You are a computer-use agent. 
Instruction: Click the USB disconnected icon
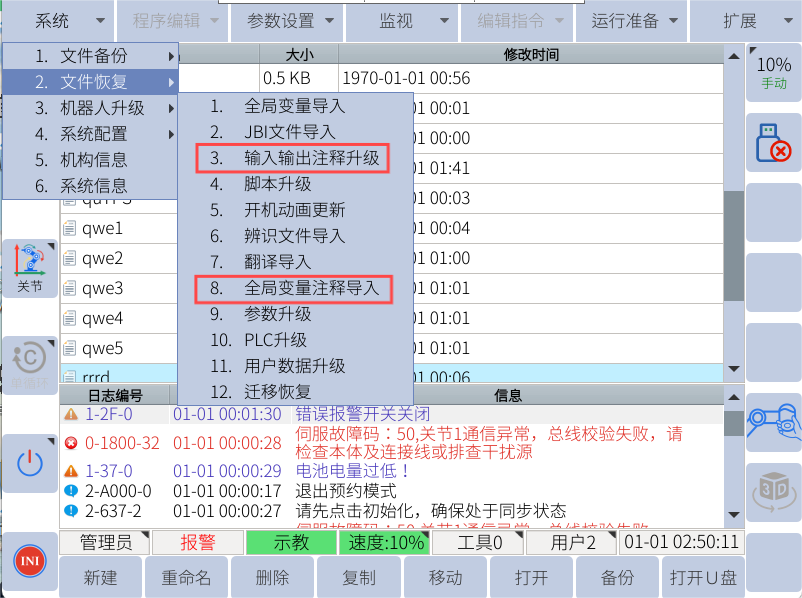coord(773,142)
